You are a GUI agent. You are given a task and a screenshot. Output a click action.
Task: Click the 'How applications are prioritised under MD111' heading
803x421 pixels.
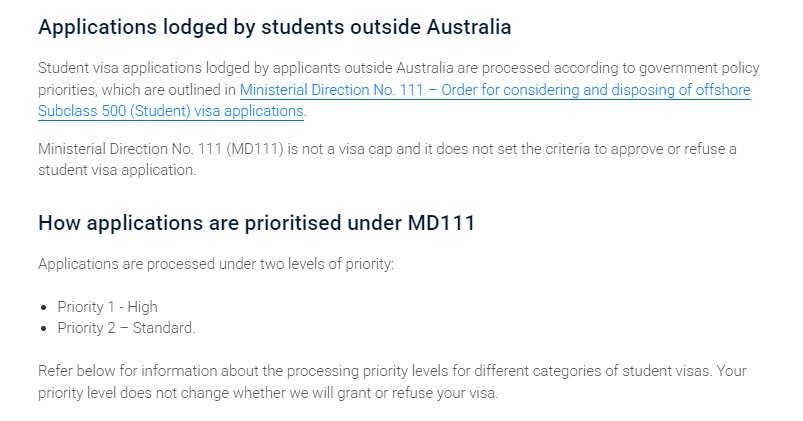pos(256,222)
